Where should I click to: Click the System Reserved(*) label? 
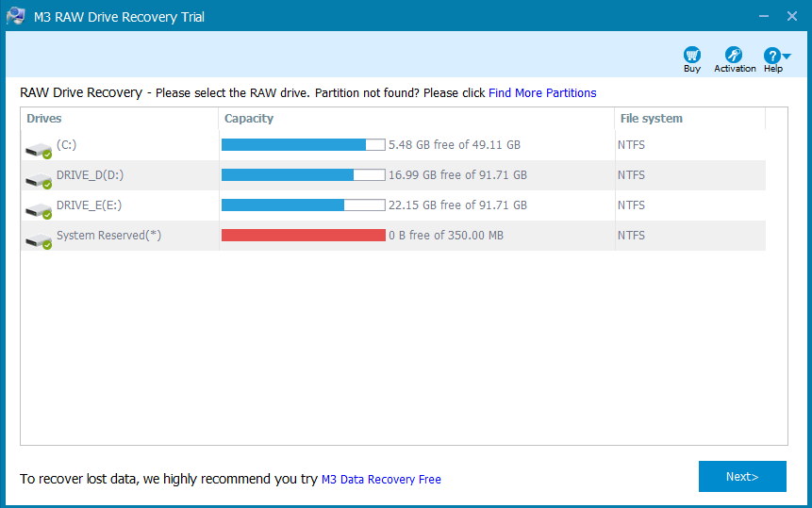coord(108,236)
